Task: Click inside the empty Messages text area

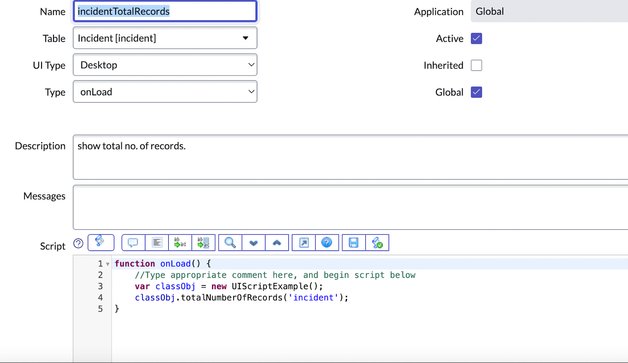Action: 350,207
